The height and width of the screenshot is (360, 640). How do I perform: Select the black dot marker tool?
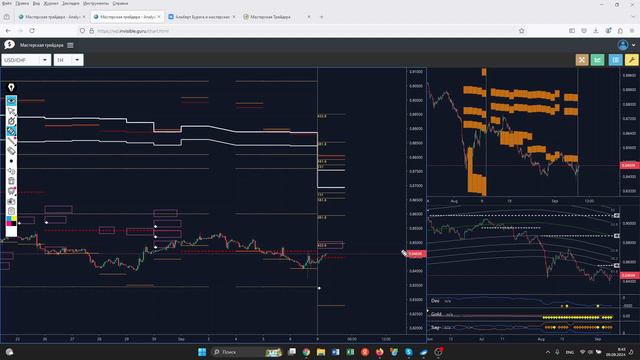pyautogui.click(x=11, y=161)
